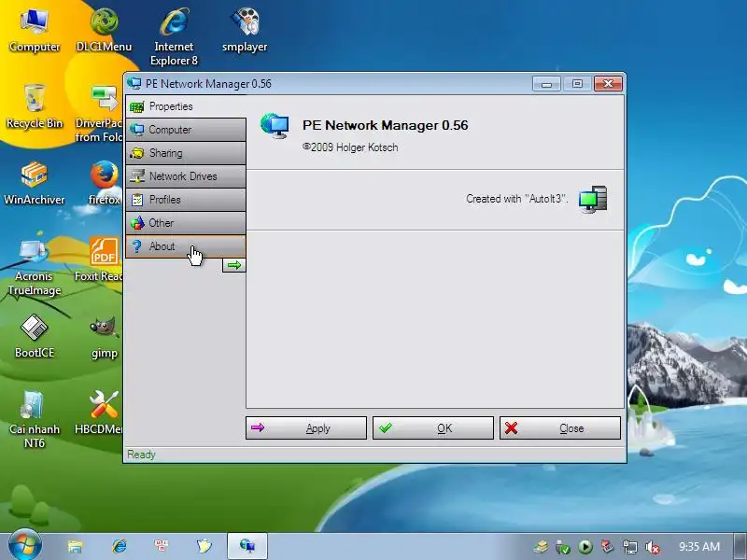
Task: Open Windows Explorer from the taskbar
Action: (75, 546)
